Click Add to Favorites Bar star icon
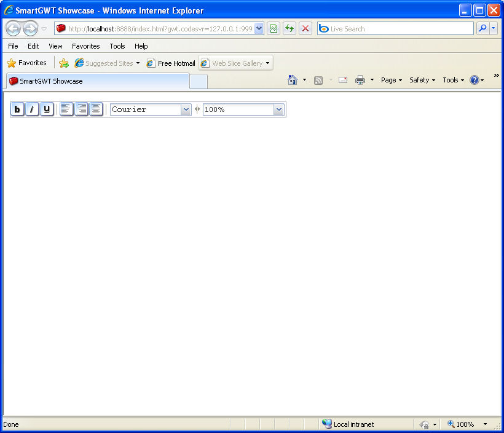 [64, 63]
